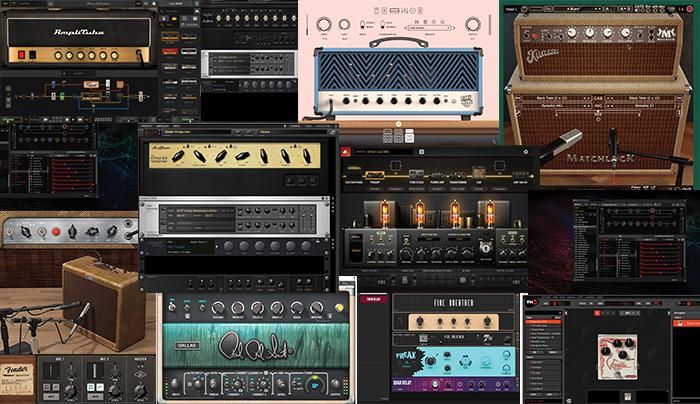700x404 pixels.
Task: Select the orange-highlighted preset row in TH-U list
Action: click(544, 321)
